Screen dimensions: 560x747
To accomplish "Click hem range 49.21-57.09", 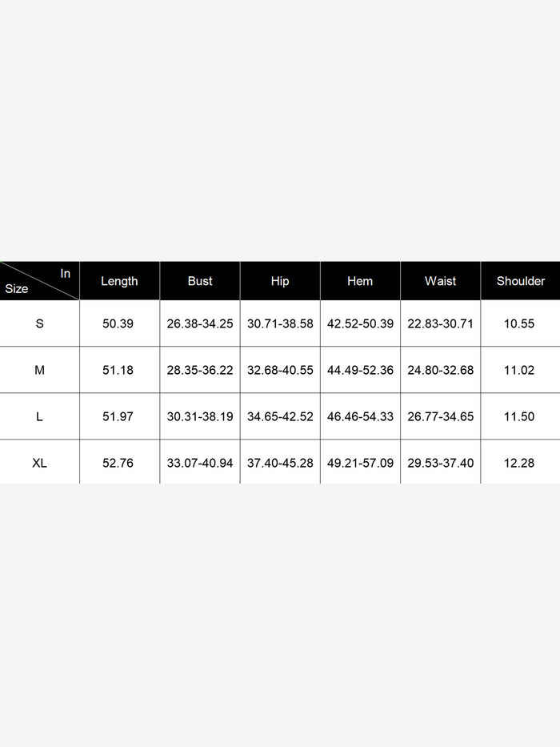I will (360, 463).
